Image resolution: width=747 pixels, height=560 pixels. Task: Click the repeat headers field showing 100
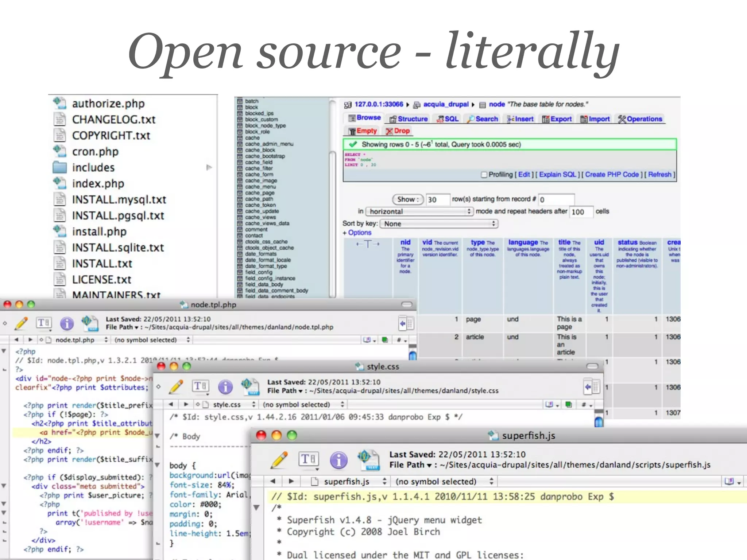coord(581,212)
